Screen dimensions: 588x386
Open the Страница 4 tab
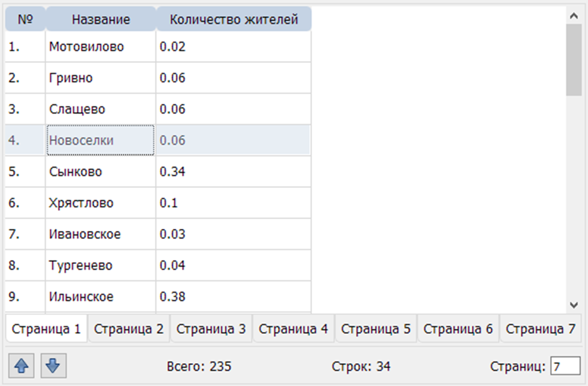pyautogui.click(x=293, y=329)
